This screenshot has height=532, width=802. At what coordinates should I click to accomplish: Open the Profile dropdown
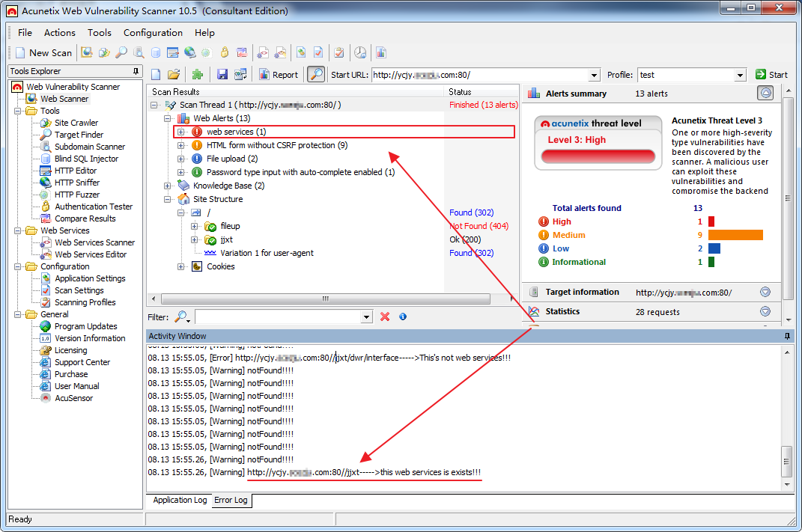click(740, 75)
